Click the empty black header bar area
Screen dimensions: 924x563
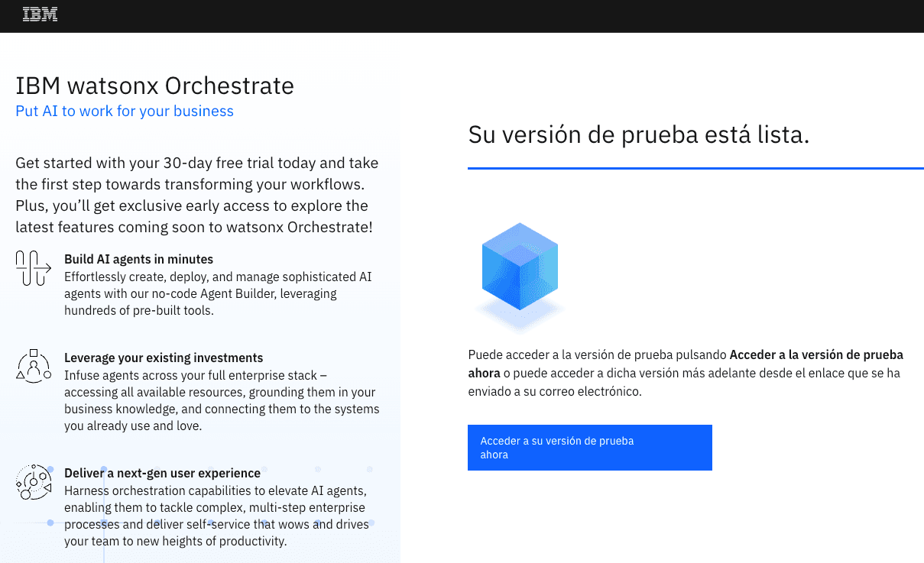coord(489,15)
